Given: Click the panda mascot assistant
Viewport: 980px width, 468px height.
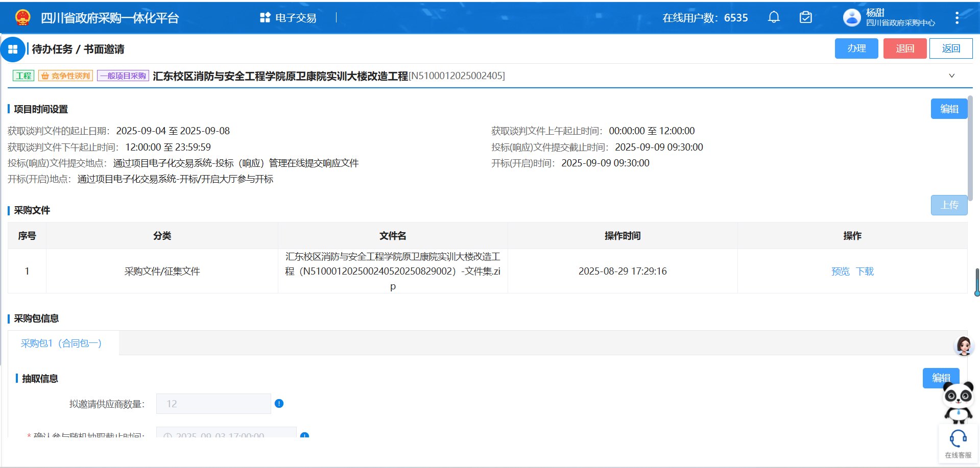Looking at the screenshot, I should pyautogui.click(x=958, y=402).
